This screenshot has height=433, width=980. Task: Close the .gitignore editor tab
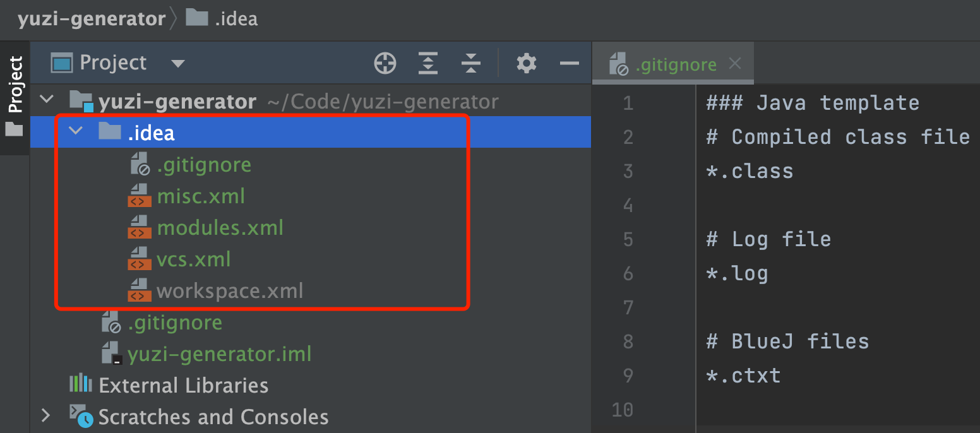coord(735,63)
